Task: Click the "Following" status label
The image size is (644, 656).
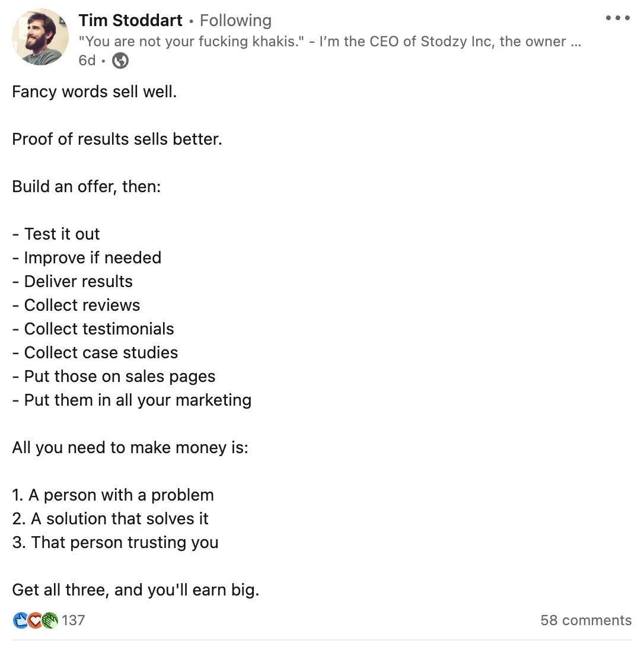Action: (x=235, y=21)
